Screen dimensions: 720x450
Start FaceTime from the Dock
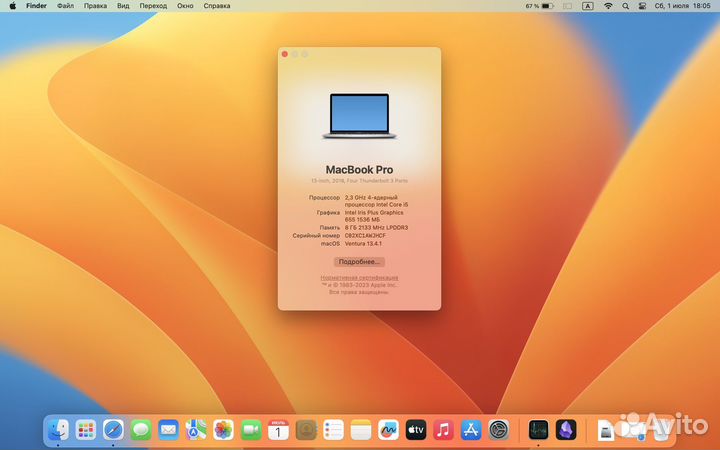point(251,430)
